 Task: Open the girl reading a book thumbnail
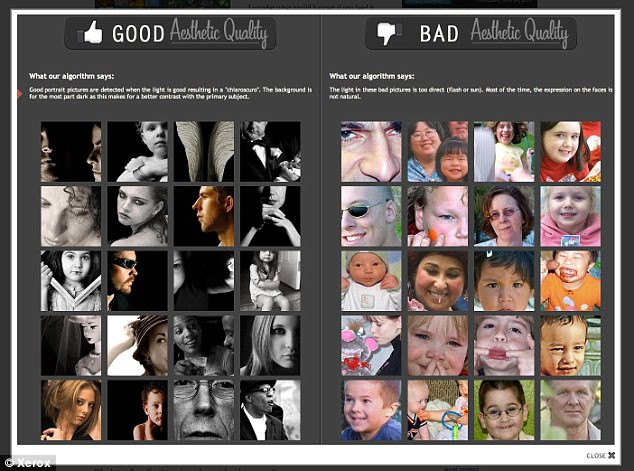coord(70,280)
